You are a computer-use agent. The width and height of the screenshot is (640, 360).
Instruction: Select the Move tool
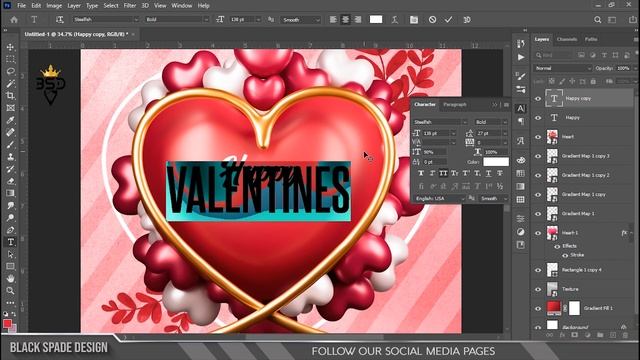pyautogui.click(x=10, y=47)
